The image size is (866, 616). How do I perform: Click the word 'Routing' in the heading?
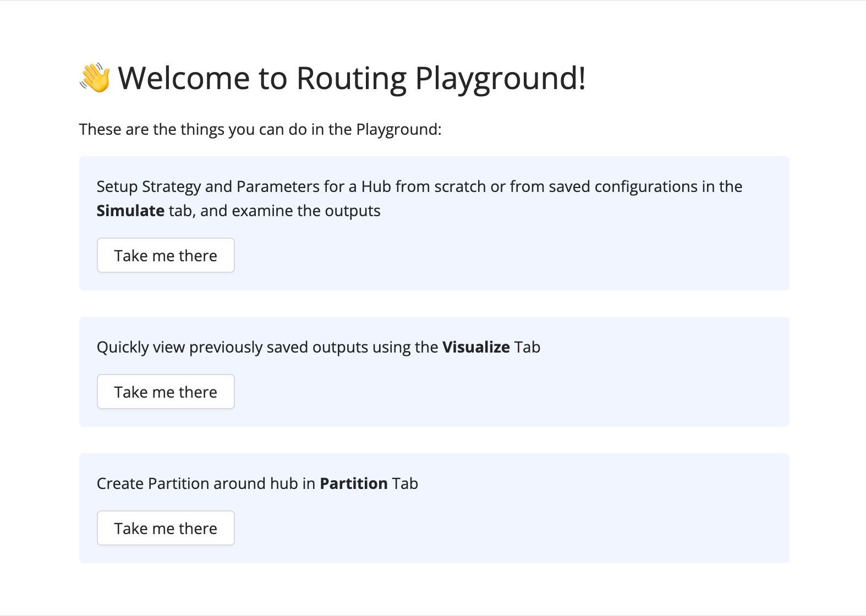click(351, 78)
